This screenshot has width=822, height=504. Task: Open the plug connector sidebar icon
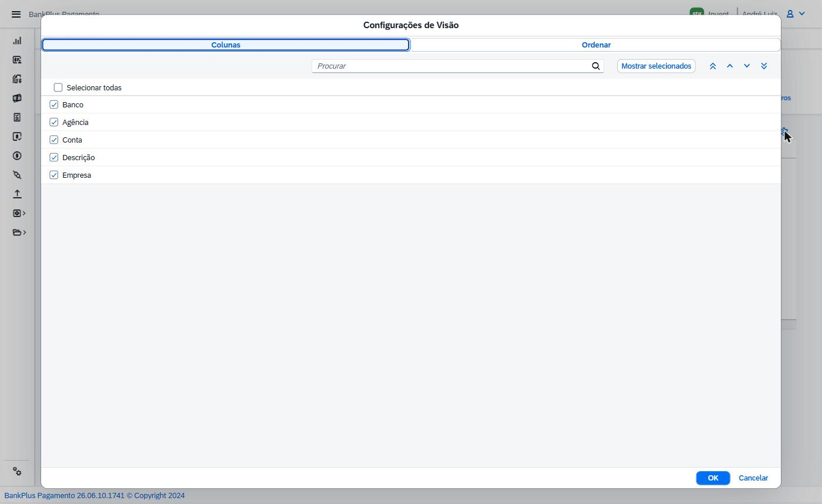coord(17,175)
